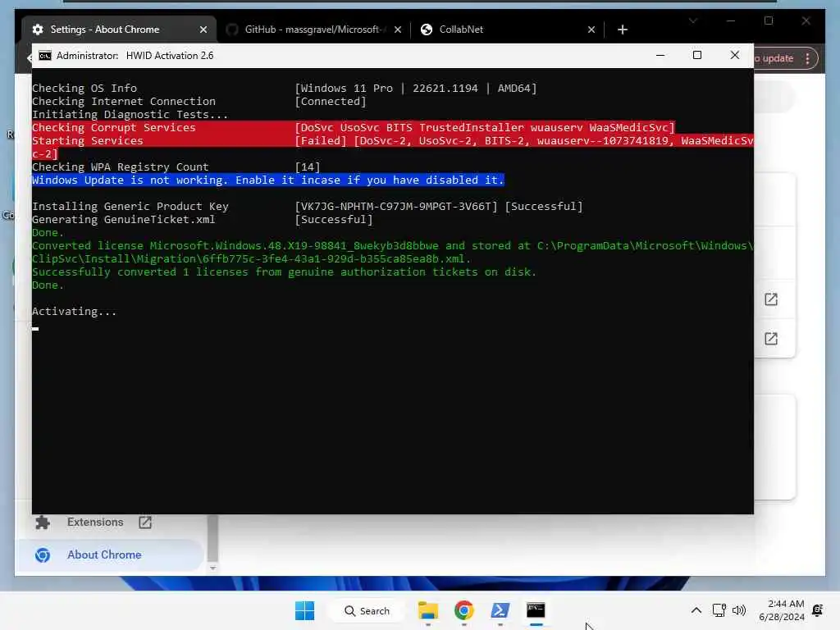Screen dimensions: 840x630
Task: Click 'Generating GenuineTicket.xml' line
Action: point(123,220)
